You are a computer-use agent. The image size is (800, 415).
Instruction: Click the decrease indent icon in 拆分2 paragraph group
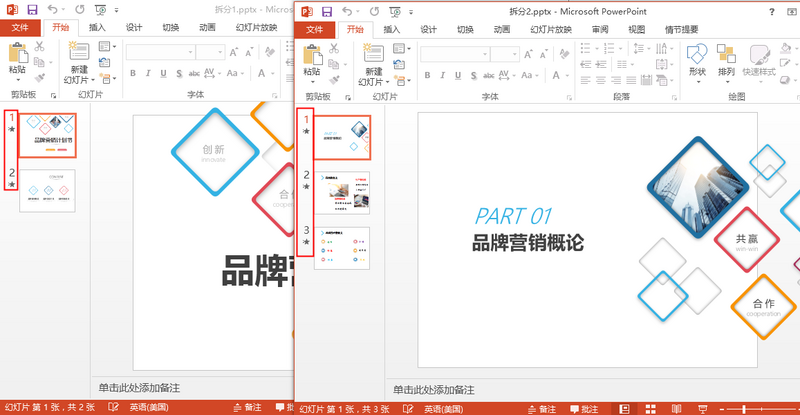(x=586, y=64)
